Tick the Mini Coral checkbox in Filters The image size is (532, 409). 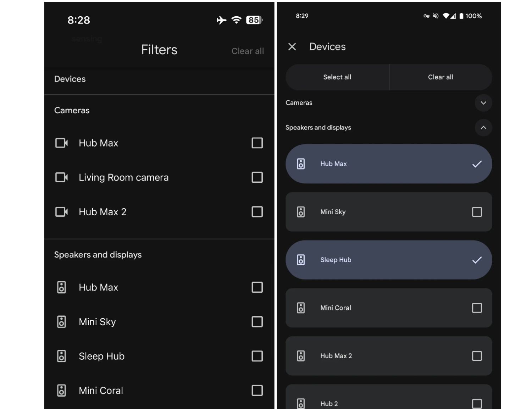(257, 391)
